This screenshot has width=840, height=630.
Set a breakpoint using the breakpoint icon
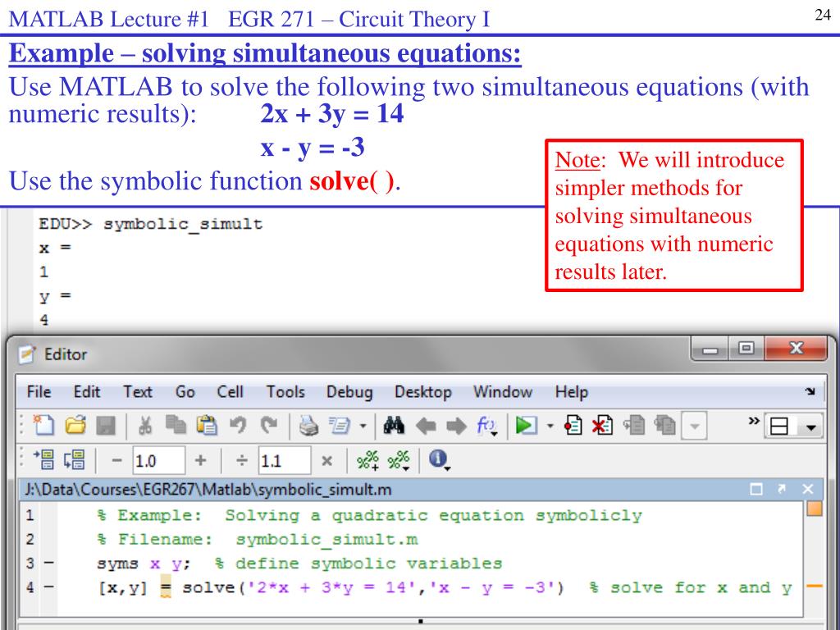tap(573, 426)
